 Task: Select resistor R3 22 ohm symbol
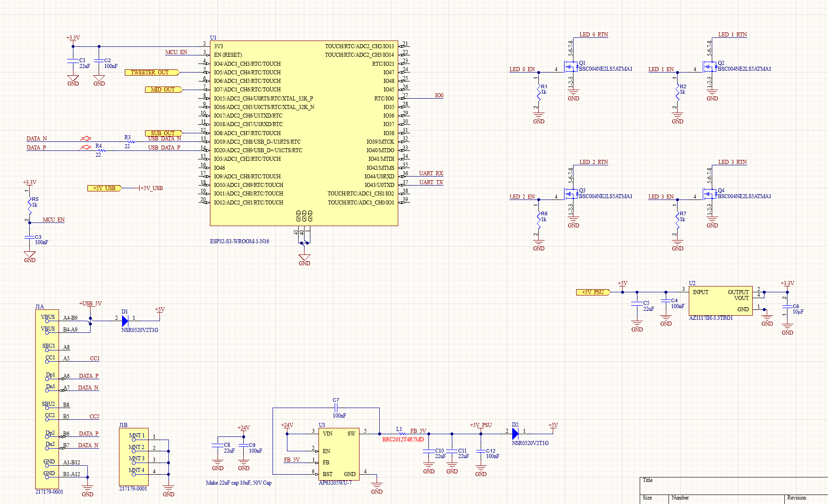click(x=130, y=141)
